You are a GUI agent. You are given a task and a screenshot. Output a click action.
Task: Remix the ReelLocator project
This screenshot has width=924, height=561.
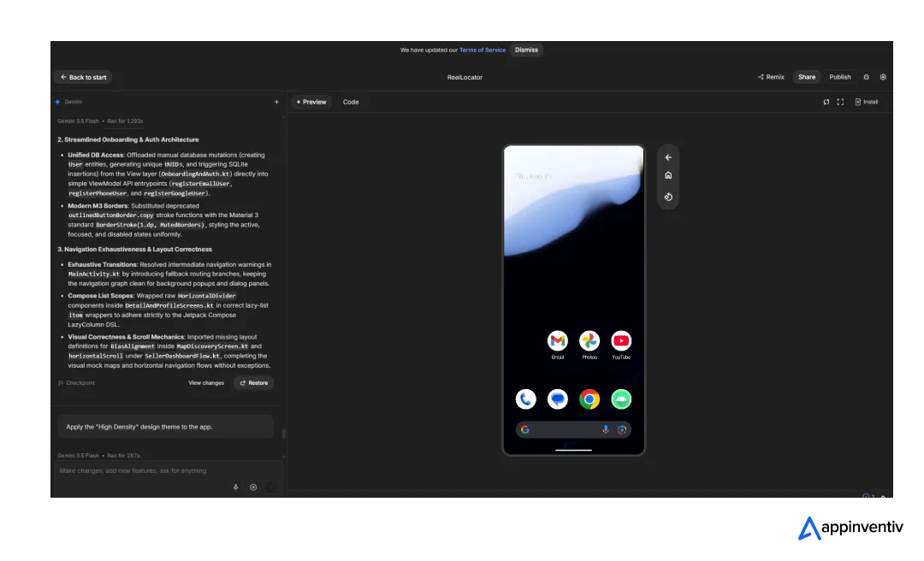coord(771,77)
